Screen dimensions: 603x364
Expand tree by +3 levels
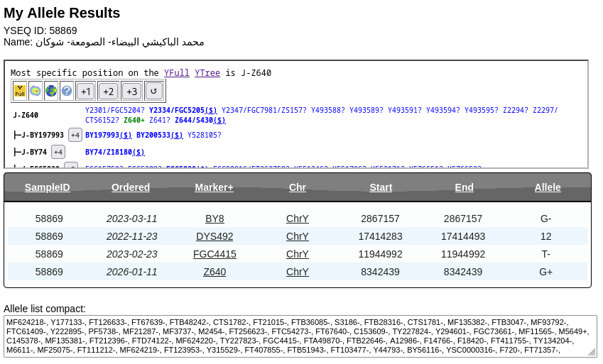131,92
